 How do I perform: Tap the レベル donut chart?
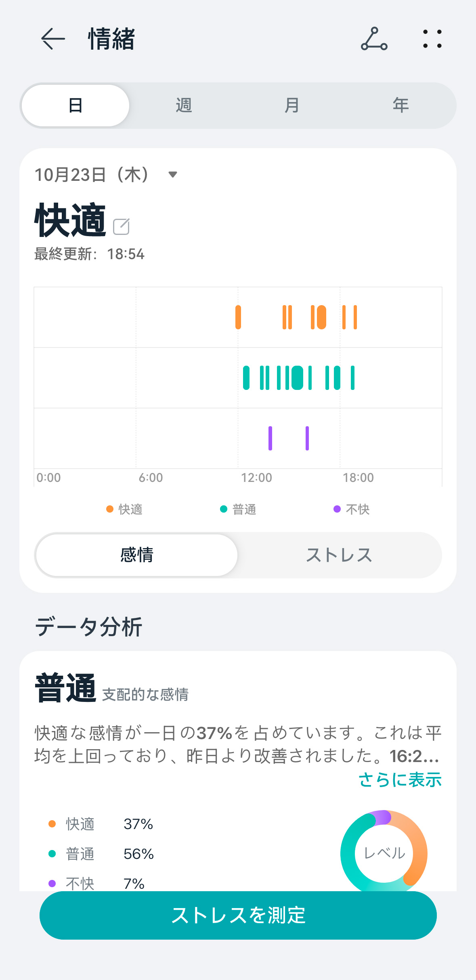(384, 852)
